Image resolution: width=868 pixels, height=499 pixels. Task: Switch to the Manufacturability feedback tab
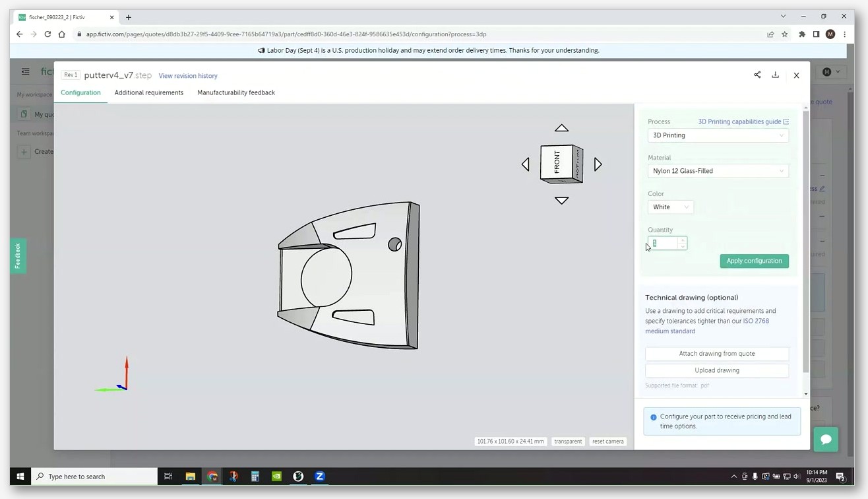point(236,92)
